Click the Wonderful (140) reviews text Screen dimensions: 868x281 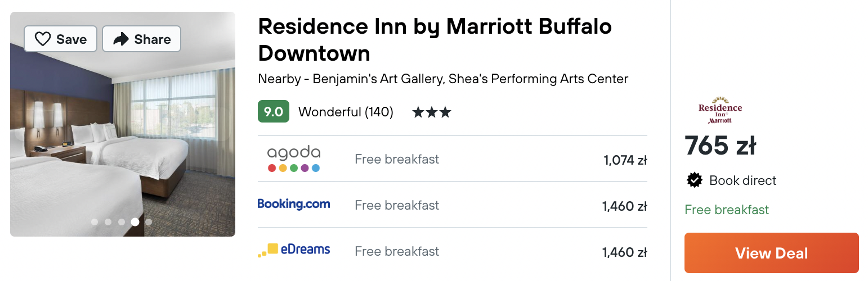(346, 112)
